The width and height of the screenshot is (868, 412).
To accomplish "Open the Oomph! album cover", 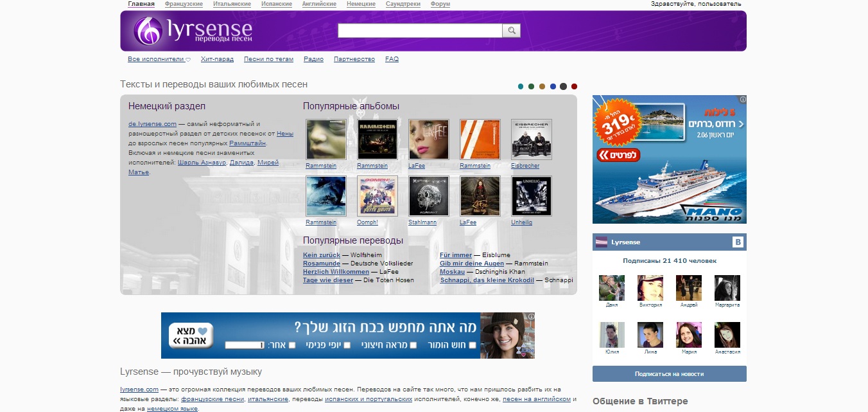I will coord(378,196).
